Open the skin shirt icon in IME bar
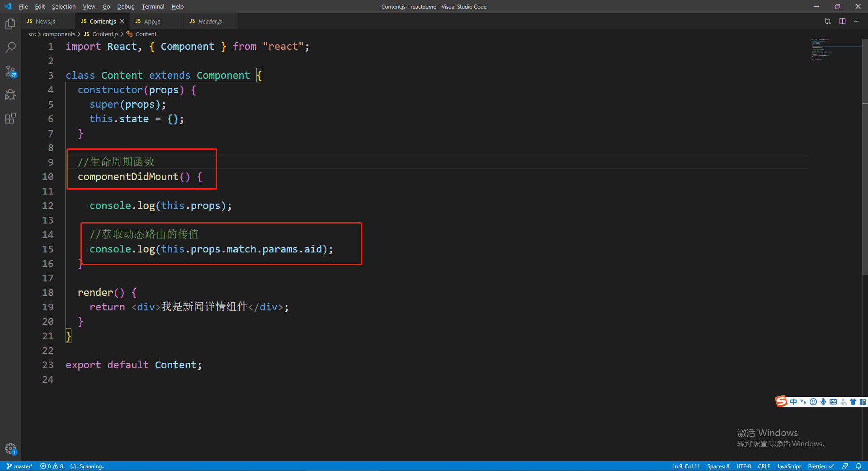Image resolution: width=868 pixels, height=471 pixels. pos(853,402)
